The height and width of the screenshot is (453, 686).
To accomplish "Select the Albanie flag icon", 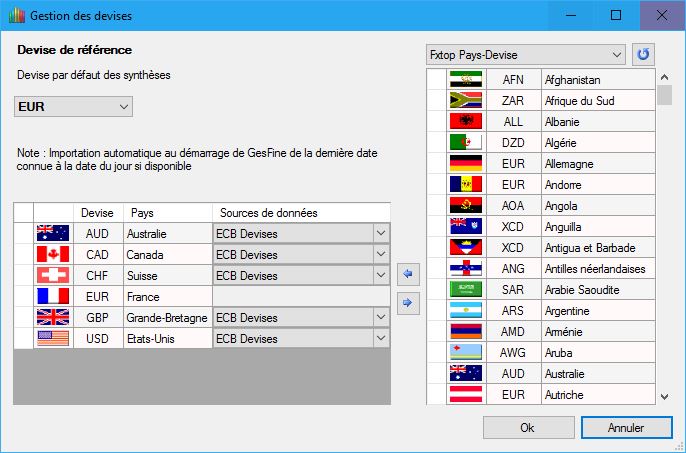I will (466, 121).
